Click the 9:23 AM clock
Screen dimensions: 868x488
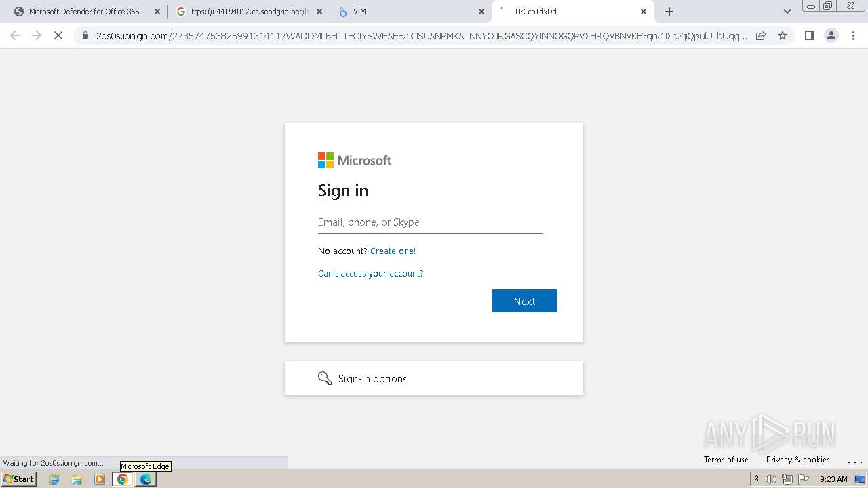coord(833,479)
